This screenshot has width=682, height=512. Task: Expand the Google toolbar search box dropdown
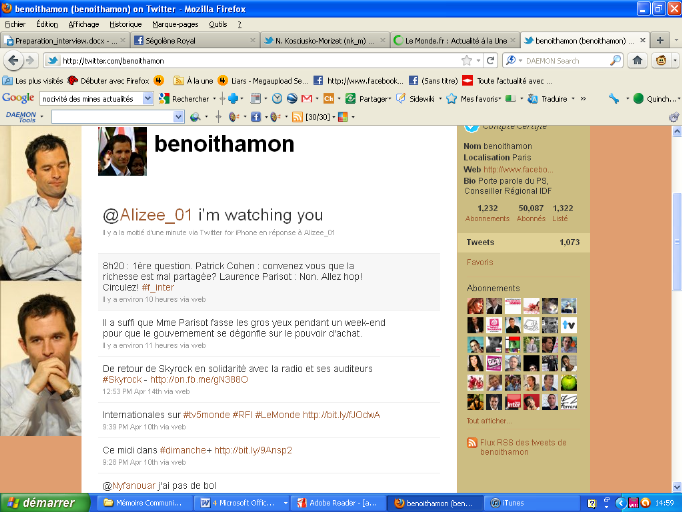pyautogui.click(x=148, y=99)
